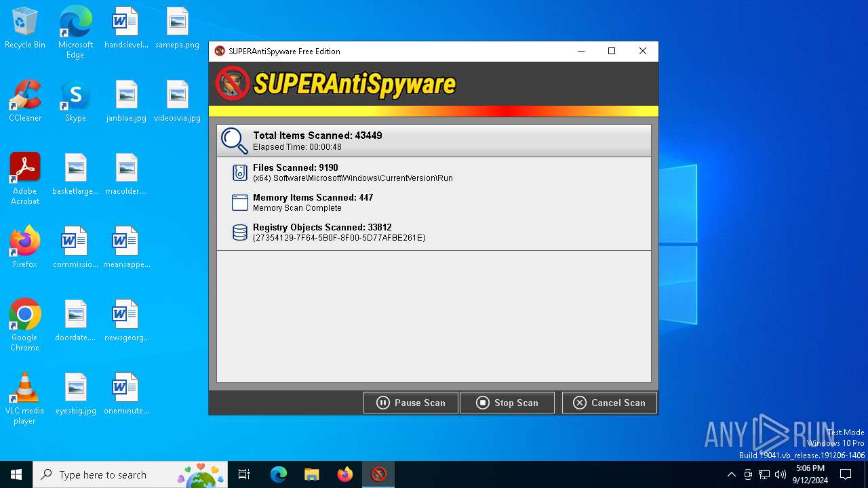This screenshot has width=868, height=488.
Task: Select Elapsed Time 00:00:48 text
Action: tap(297, 147)
